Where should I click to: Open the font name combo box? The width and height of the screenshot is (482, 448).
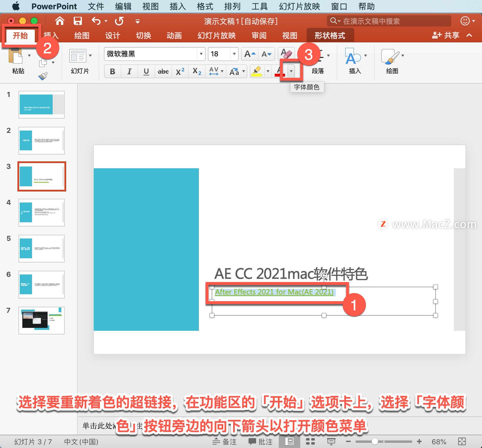tap(154, 54)
